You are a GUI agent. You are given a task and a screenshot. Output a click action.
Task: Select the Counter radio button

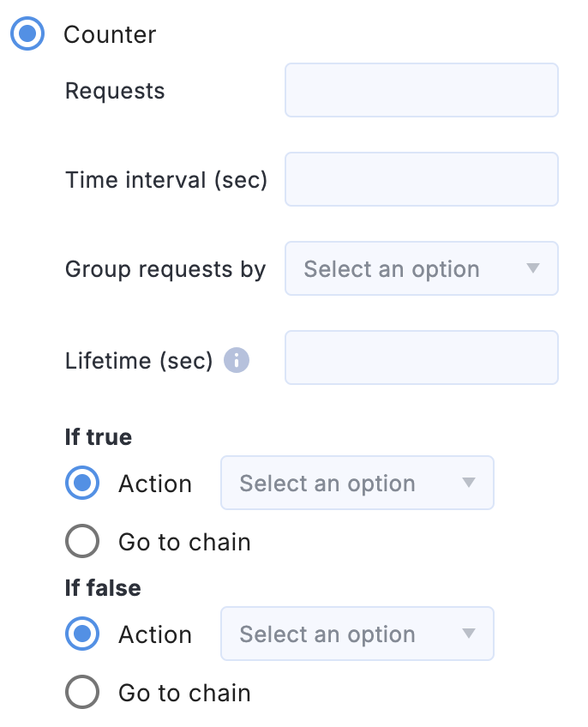click(27, 33)
